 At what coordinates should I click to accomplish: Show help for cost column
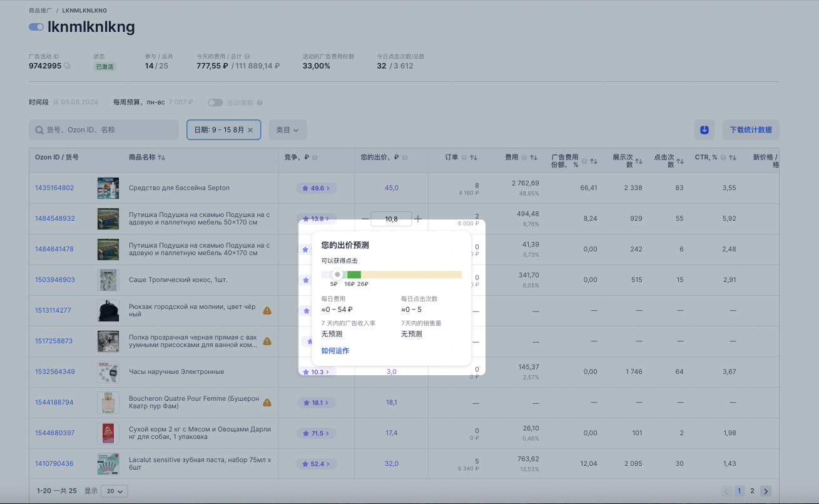[x=524, y=158]
